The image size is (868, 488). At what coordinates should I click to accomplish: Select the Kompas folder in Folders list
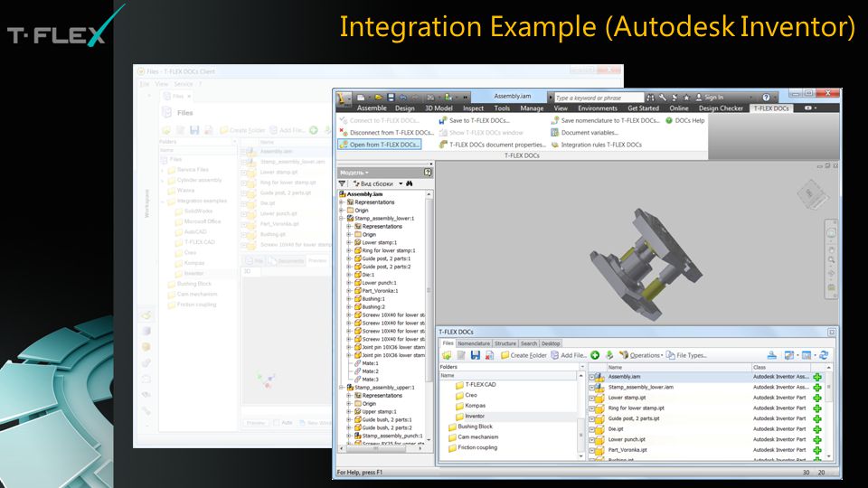point(470,406)
